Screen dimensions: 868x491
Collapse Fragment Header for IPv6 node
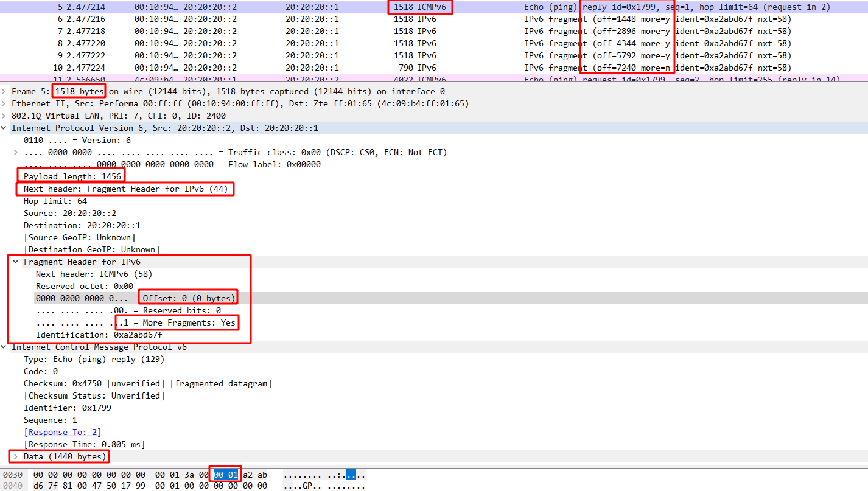(16, 262)
